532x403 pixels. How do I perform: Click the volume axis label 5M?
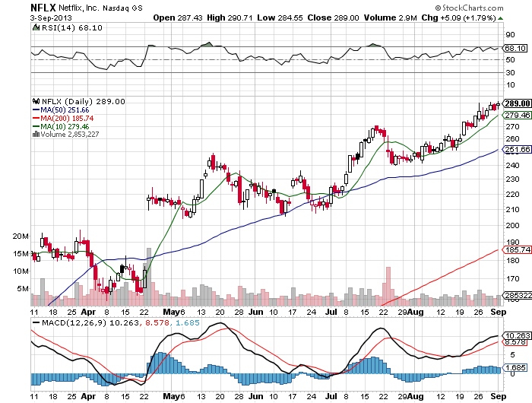click(23, 289)
